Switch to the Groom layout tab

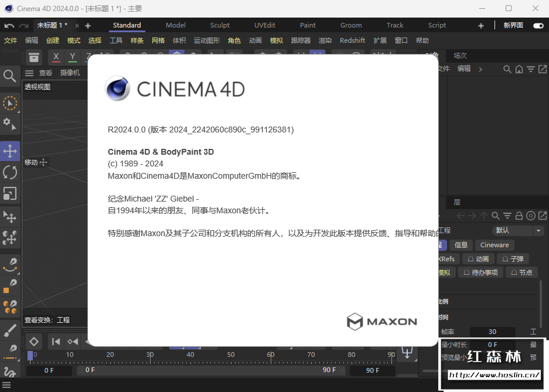(351, 25)
